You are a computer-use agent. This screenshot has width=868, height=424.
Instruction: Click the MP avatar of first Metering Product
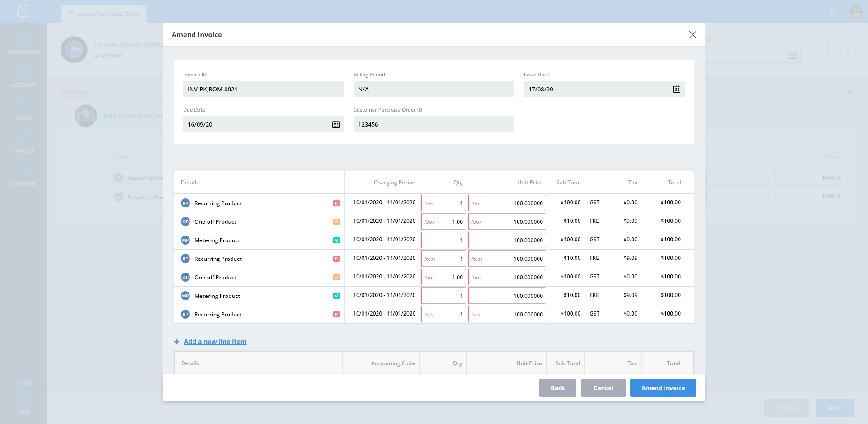(185, 240)
